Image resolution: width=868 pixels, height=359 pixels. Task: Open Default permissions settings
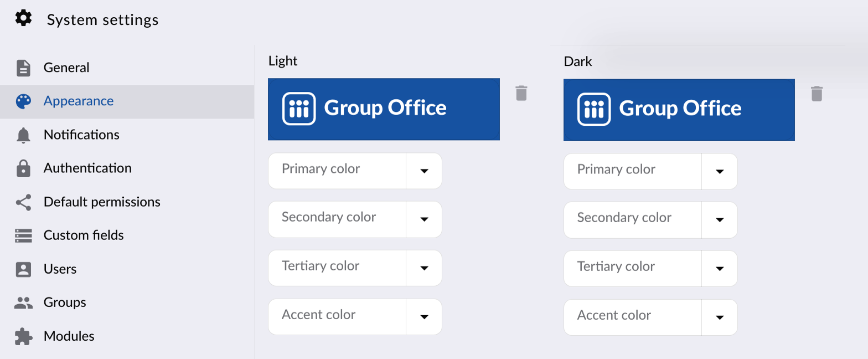[127, 202]
